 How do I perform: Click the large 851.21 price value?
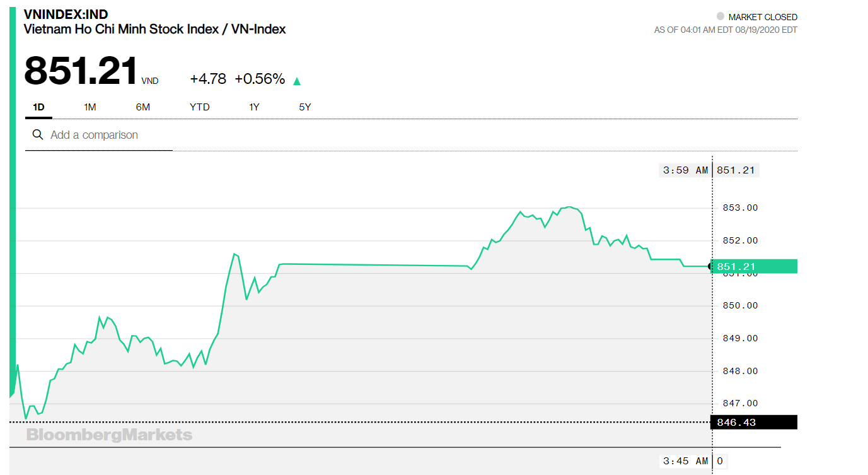coord(81,71)
